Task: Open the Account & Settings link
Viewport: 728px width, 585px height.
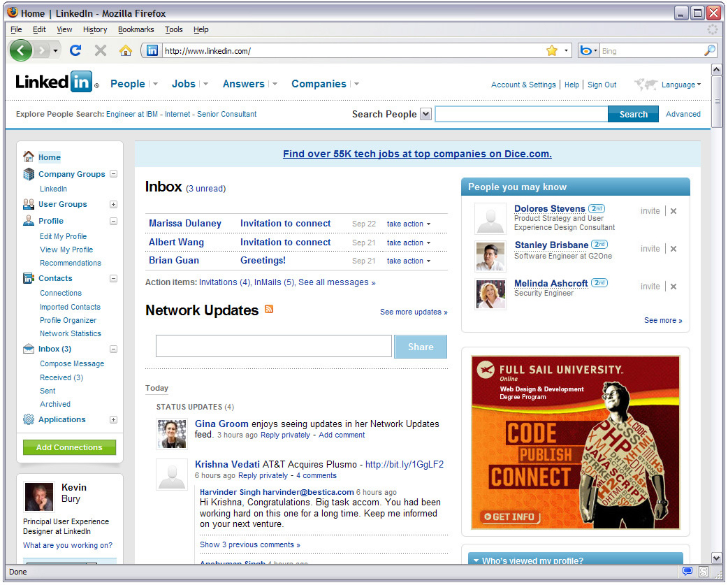Action: [523, 85]
